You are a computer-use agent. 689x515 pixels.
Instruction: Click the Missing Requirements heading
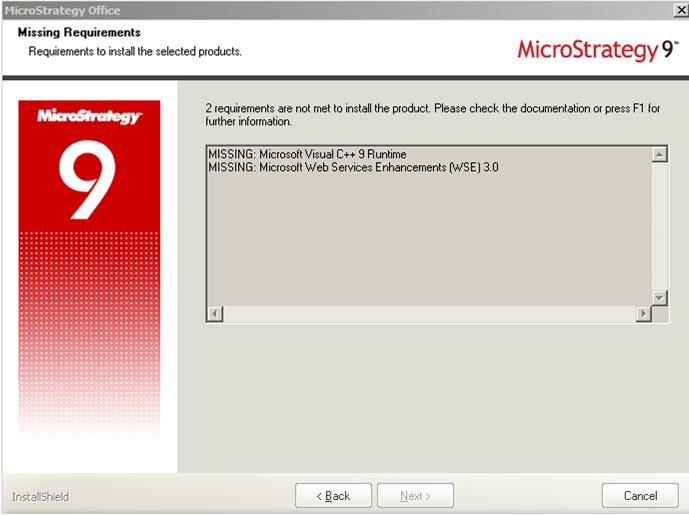tap(79, 33)
